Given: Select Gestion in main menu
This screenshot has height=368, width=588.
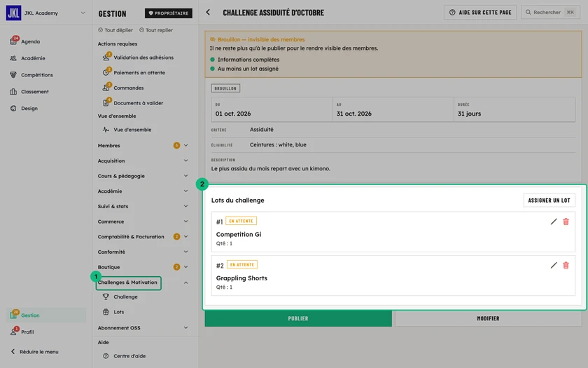Looking at the screenshot, I should coord(45,315).
